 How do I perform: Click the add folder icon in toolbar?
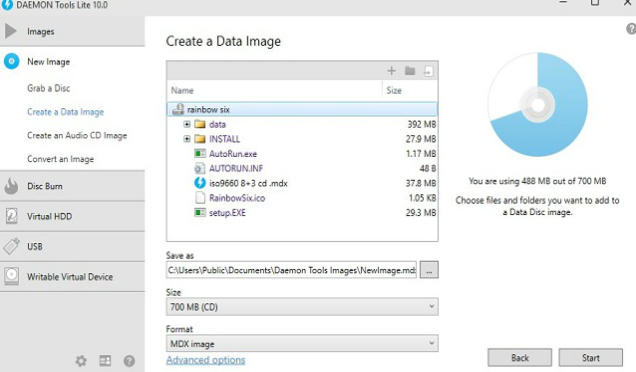(410, 71)
